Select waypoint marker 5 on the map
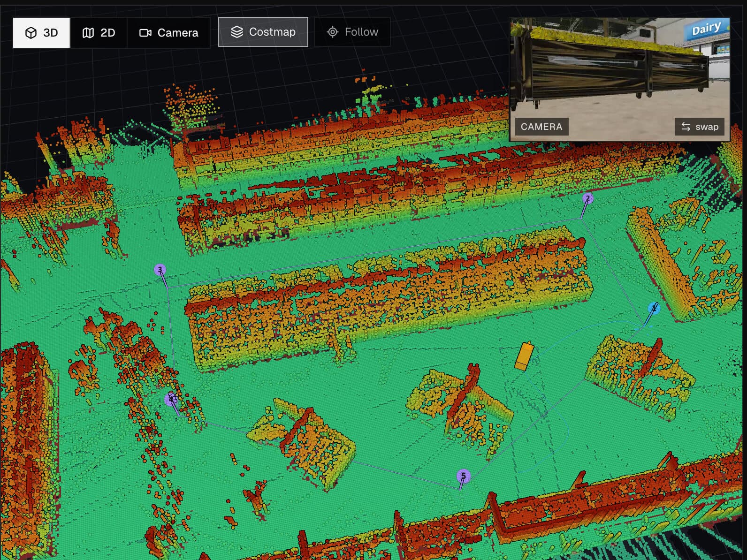Screen dimensions: 747x560 click(x=463, y=476)
